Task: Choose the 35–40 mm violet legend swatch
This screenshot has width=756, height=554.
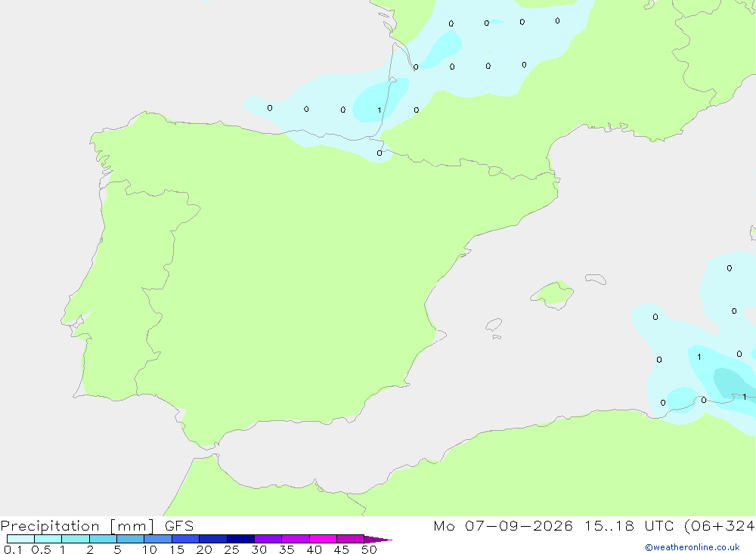Action: click(295, 539)
